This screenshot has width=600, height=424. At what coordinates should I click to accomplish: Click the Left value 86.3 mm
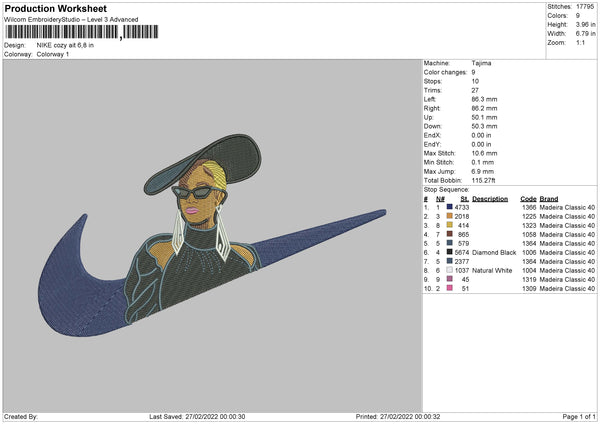pyautogui.click(x=484, y=99)
